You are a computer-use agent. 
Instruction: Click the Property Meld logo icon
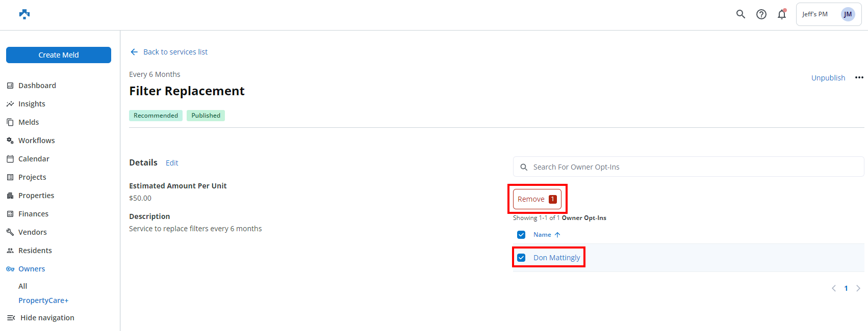point(24,14)
